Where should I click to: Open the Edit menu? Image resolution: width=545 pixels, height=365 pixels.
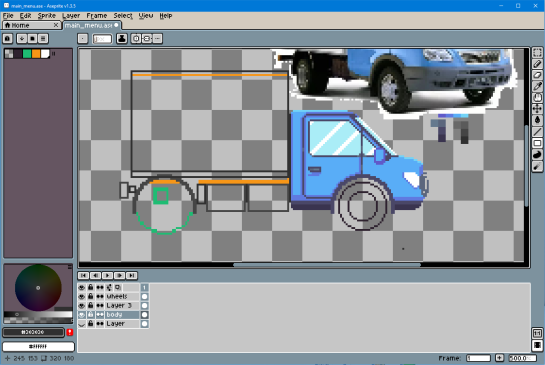click(25, 16)
